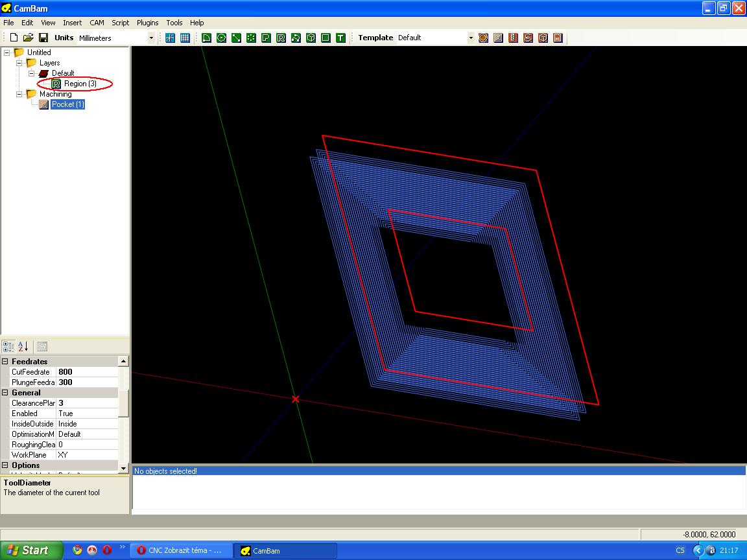Add a Profile machining operation

point(483,38)
